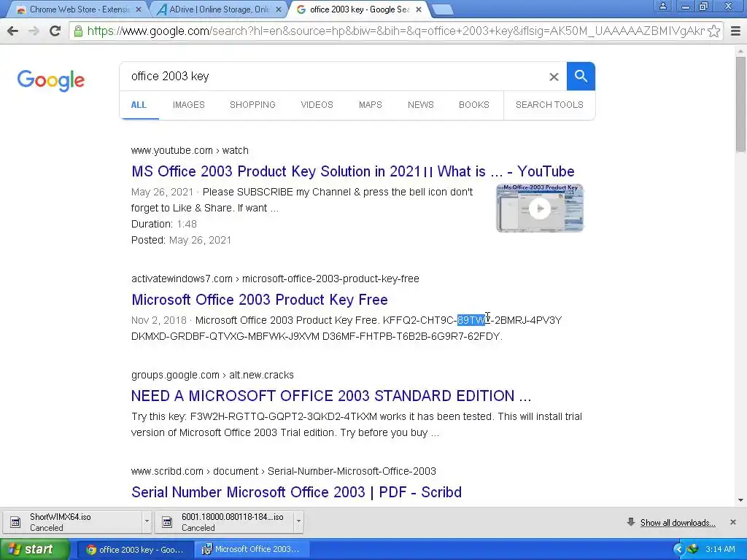Click the blue magnifier search button
The height and width of the screenshot is (560, 747).
click(x=581, y=76)
